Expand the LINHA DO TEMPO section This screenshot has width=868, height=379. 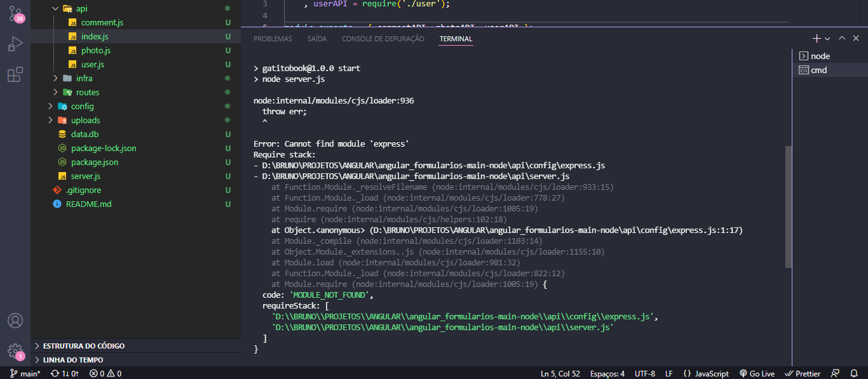tap(135, 359)
